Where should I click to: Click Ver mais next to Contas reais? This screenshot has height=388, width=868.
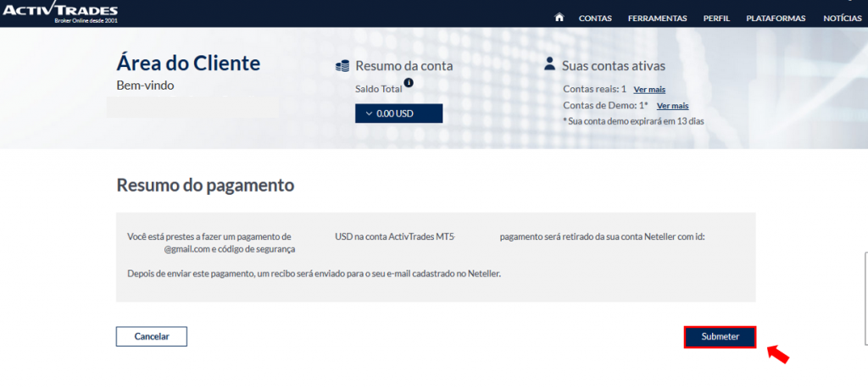[649, 90]
